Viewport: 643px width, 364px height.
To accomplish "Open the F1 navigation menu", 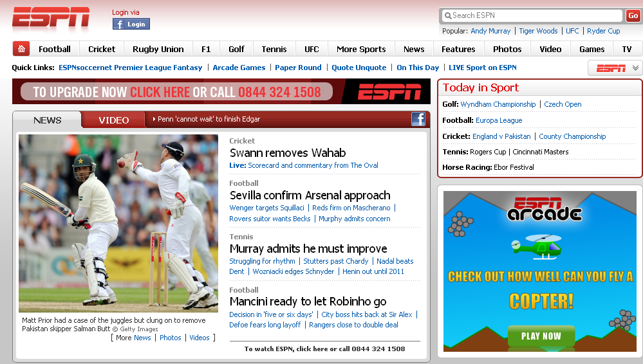I will (x=206, y=49).
